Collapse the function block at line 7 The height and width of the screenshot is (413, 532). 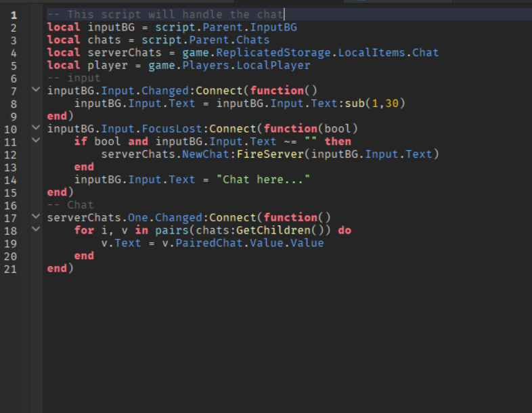tap(36, 89)
